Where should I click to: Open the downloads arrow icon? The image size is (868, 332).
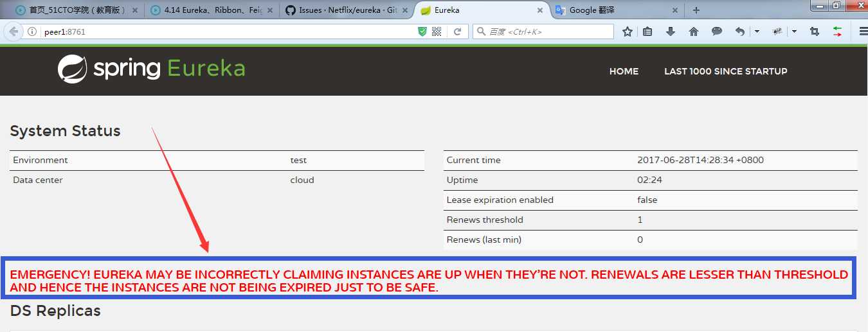coord(671,31)
